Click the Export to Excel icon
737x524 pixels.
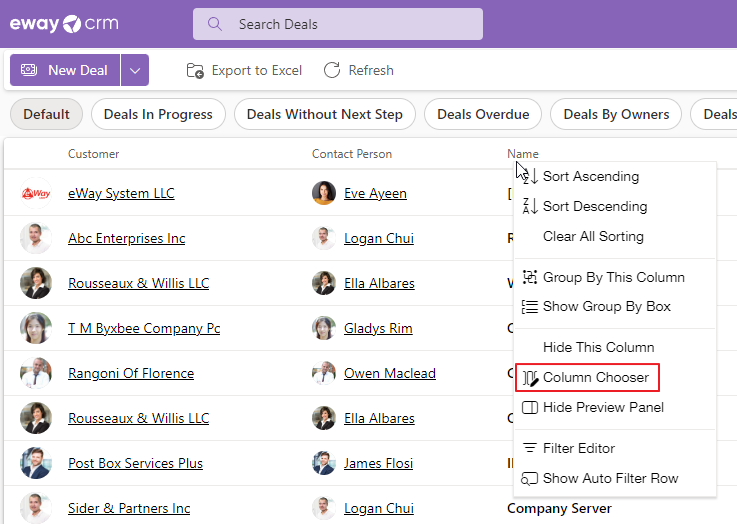[x=195, y=70]
